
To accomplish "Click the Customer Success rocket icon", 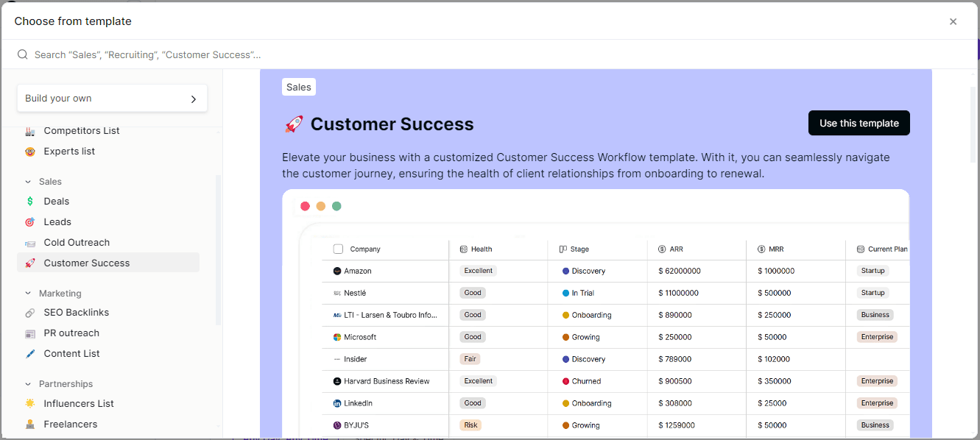I will (31, 263).
